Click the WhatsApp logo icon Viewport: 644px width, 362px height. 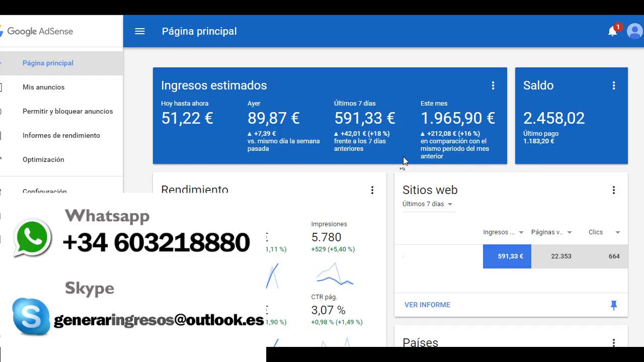point(33,238)
